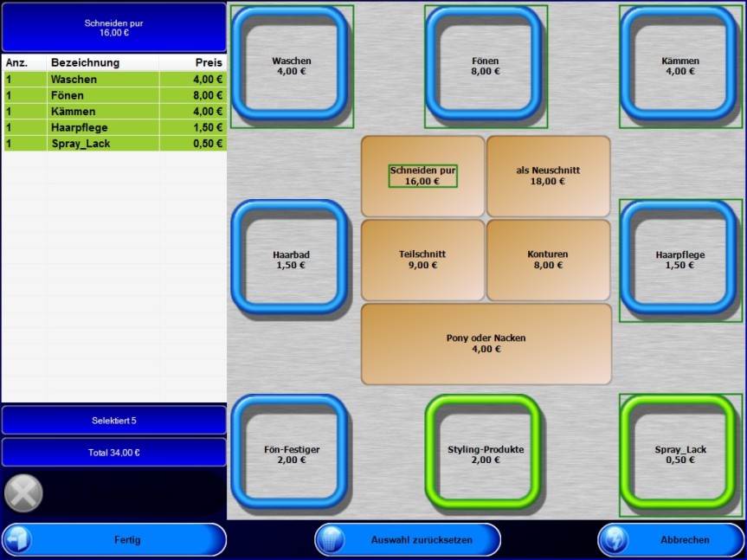Select the Spray_Lack row in the list

click(x=114, y=144)
